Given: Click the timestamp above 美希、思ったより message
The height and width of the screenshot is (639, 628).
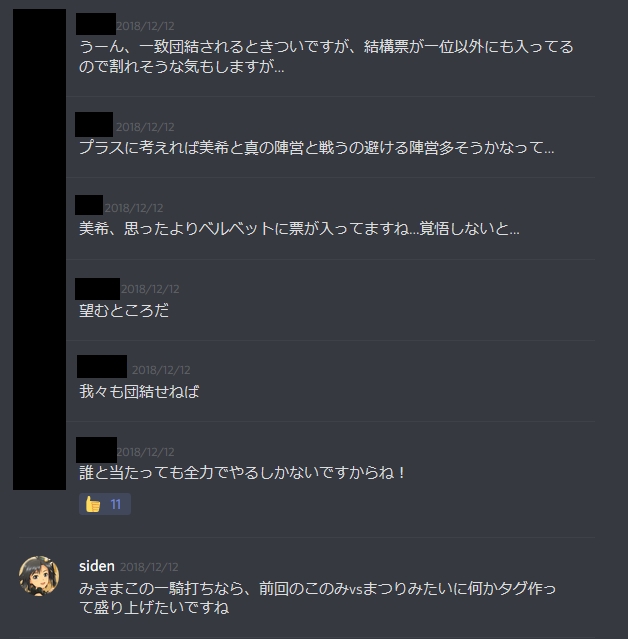Looking at the screenshot, I should point(134,208).
